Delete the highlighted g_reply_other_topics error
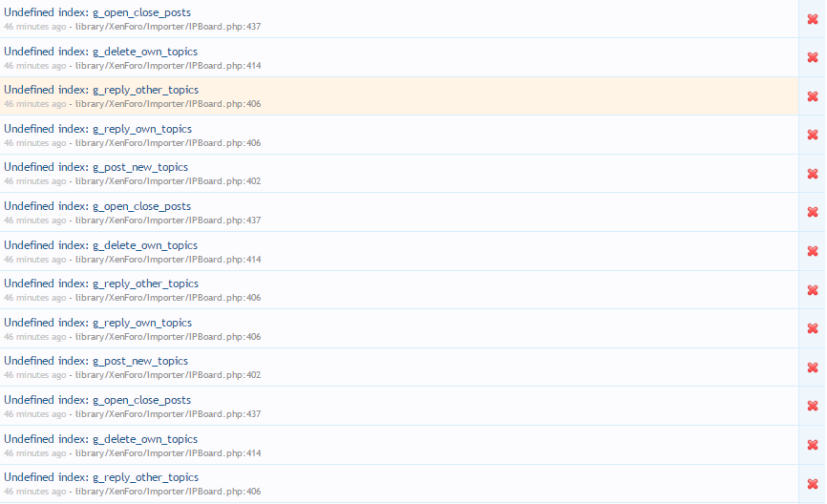827x504 pixels. pos(813,96)
